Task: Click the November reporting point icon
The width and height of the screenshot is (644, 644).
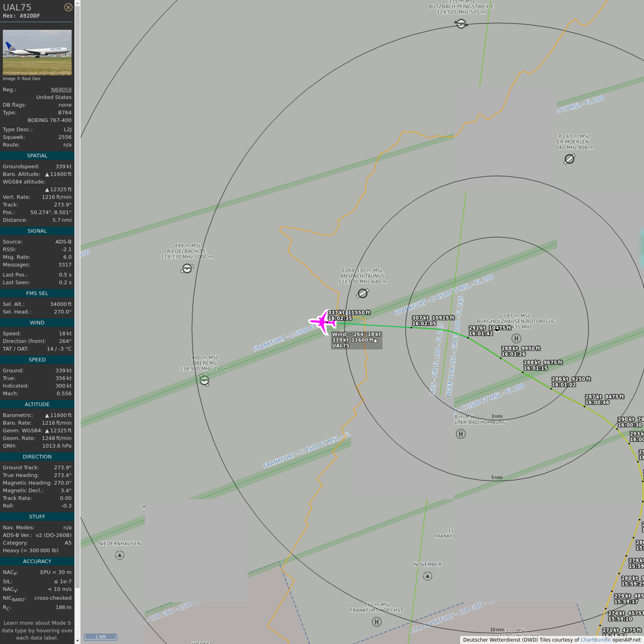Action: 428,576
